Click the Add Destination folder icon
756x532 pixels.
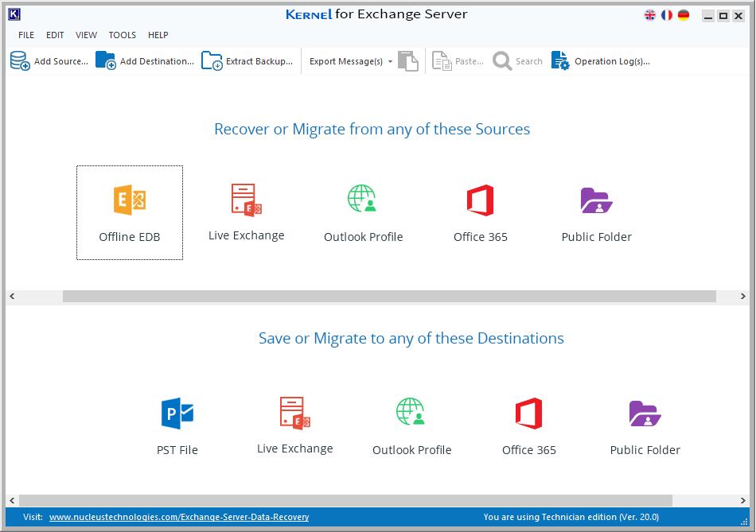tap(106, 60)
